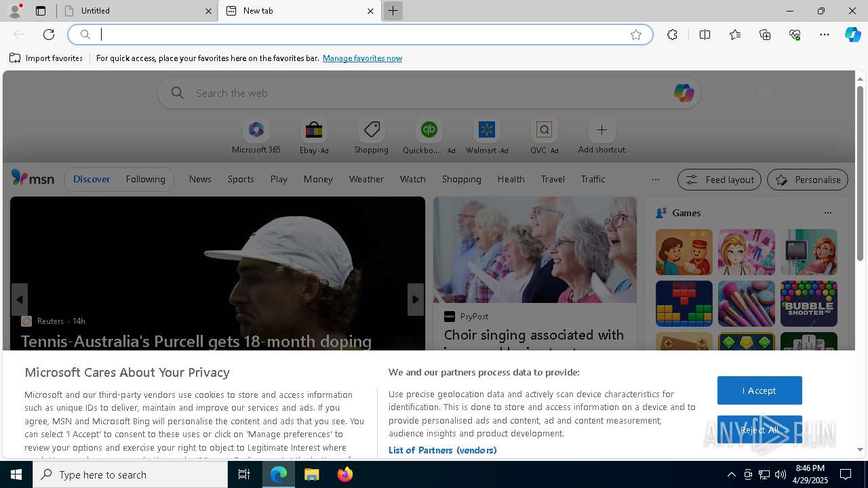The height and width of the screenshot is (488, 868).
Task: Click Import favorites
Action: [46, 58]
